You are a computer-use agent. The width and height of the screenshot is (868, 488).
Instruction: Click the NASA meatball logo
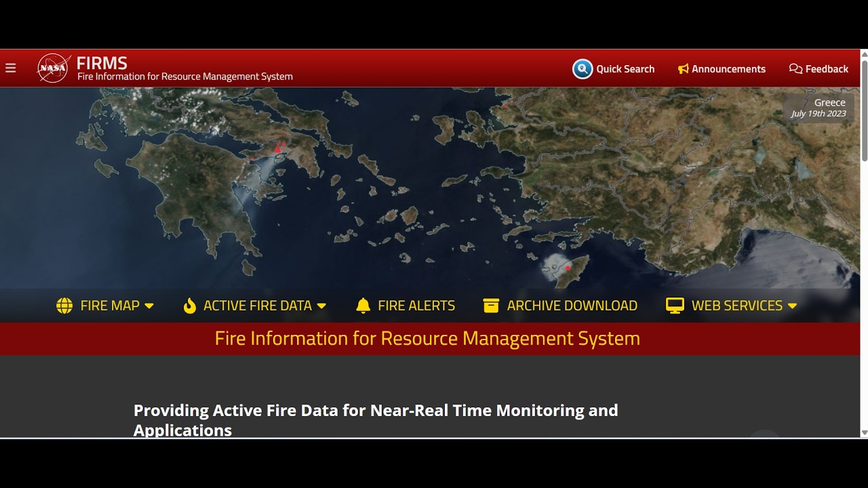pyautogui.click(x=54, y=68)
